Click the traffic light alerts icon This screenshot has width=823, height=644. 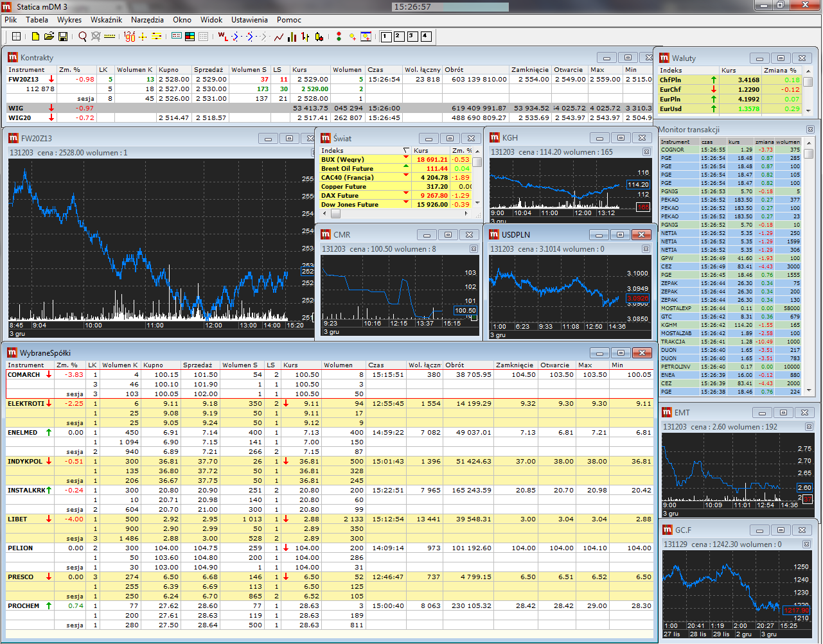[x=339, y=37]
